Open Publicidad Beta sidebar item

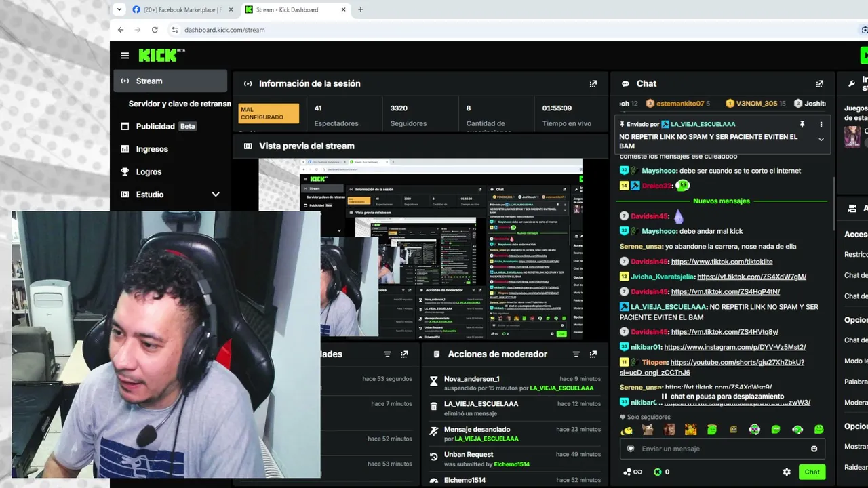[170, 126]
